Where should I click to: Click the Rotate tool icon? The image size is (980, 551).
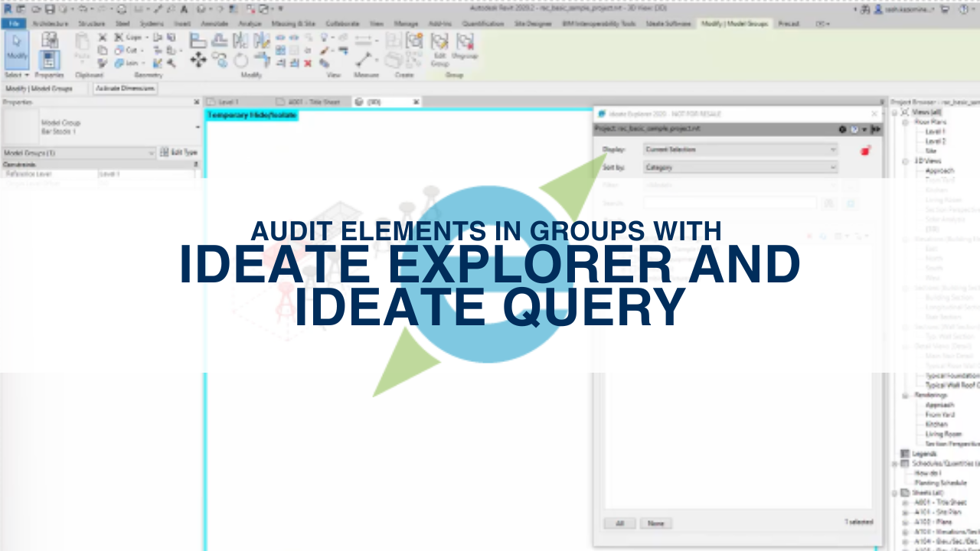coord(240,60)
